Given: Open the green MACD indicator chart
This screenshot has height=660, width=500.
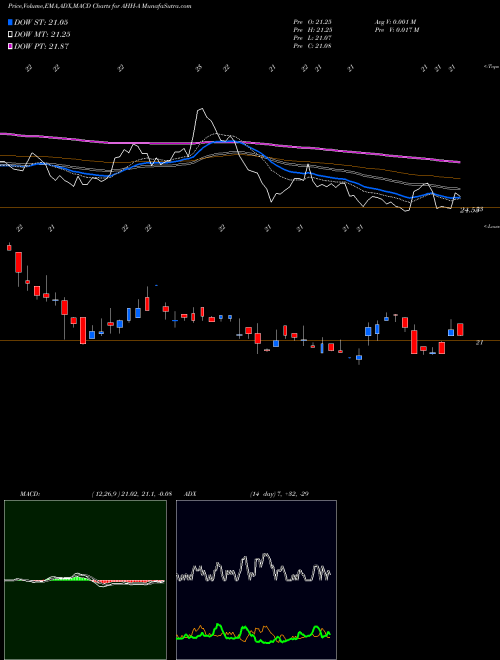Looking at the screenshot, I should [x=85, y=580].
